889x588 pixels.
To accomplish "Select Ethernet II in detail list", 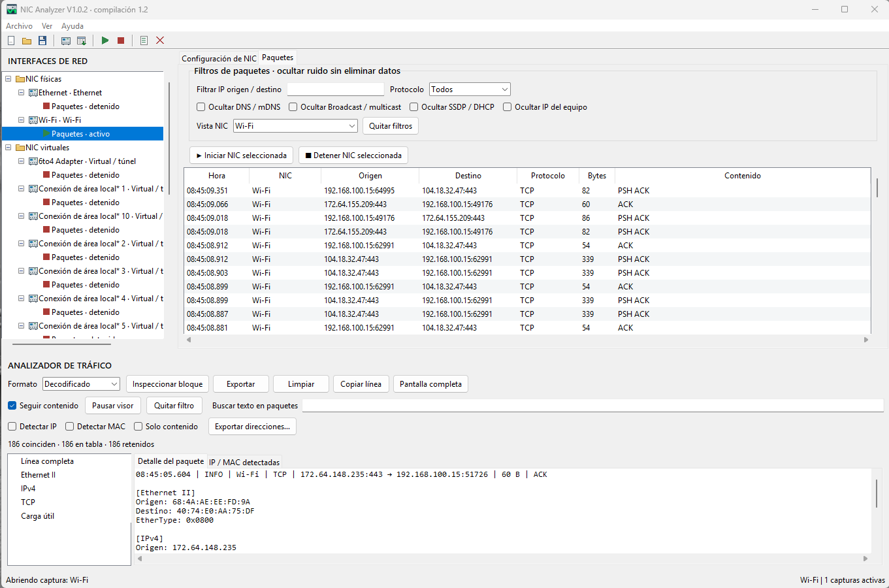I will click(x=38, y=475).
